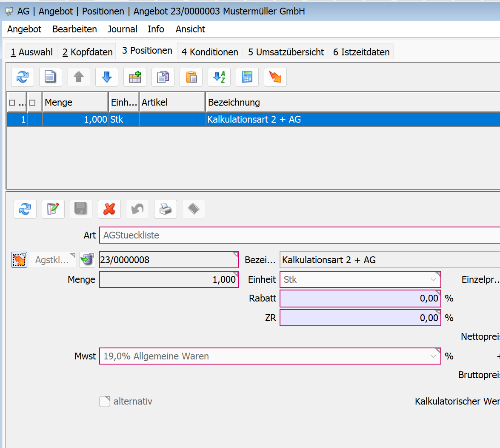Tick the second header checkbox in table
Viewport: 500px width, 448px height.
[x=32, y=103]
